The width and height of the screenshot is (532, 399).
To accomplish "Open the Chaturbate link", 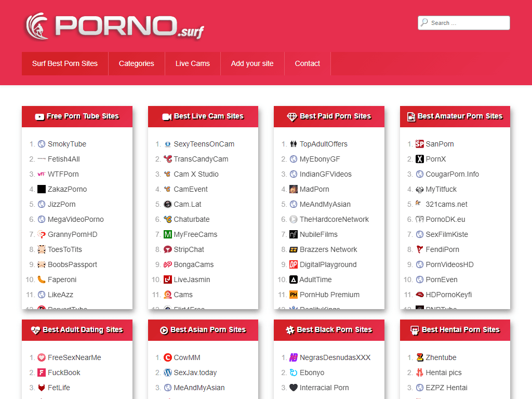I will pos(192,219).
